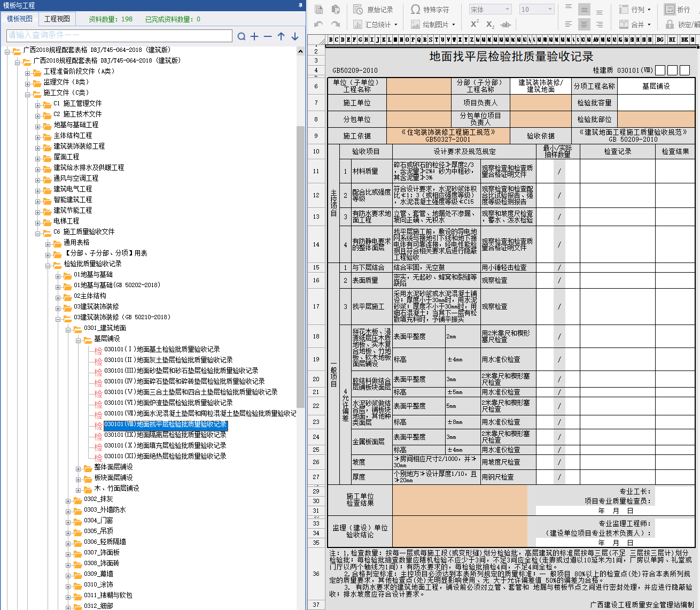This screenshot has width=700, height=610.
Task: Expand 0302_抹灰 node
Action: coord(68,500)
